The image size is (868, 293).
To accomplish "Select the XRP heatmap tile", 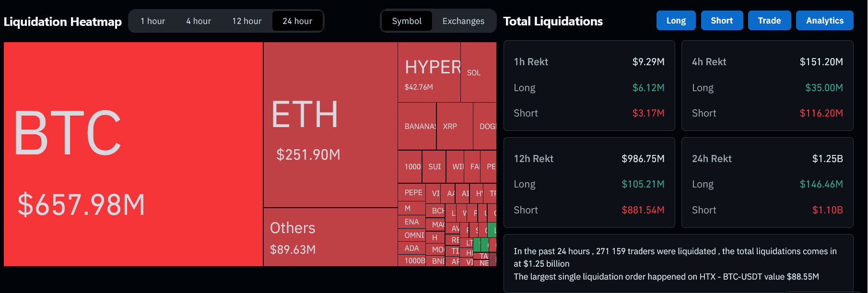I will [454, 126].
